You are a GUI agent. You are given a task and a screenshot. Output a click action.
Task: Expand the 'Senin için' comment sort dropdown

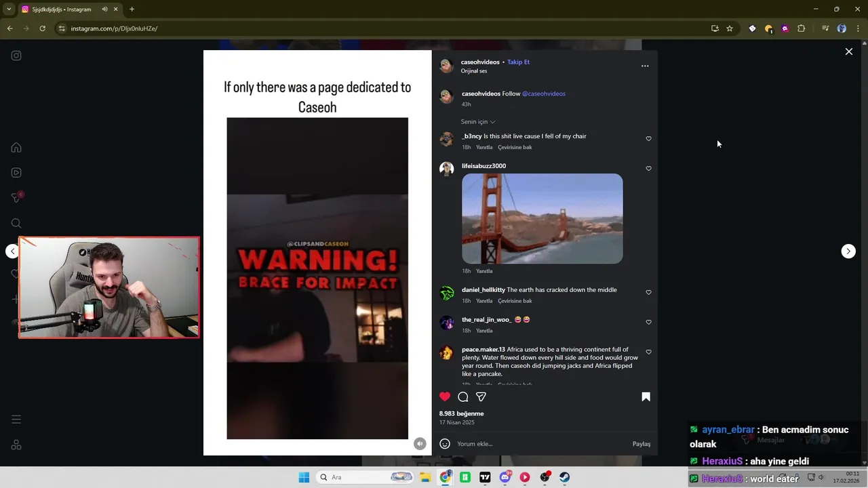pyautogui.click(x=478, y=122)
